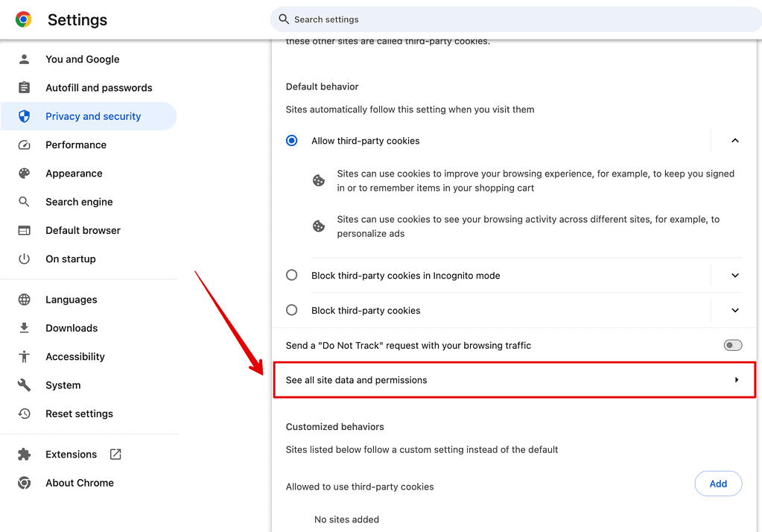Viewport: 762px width, 532px height.
Task: Click the Downloads arrow icon
Action: [x=24, y=328]
